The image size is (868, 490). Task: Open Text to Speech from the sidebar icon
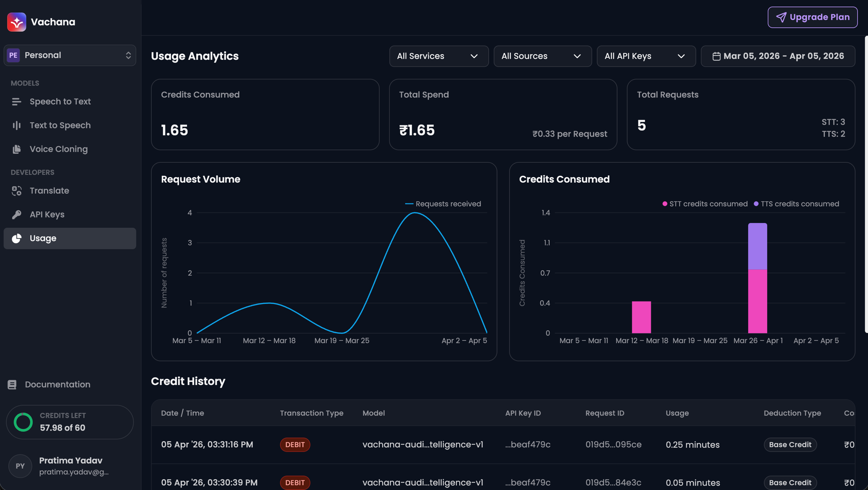(x=16, y=125)
